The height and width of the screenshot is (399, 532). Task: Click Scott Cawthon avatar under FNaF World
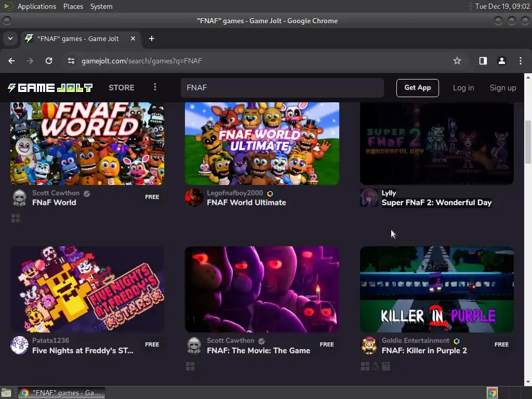(19, 198)
